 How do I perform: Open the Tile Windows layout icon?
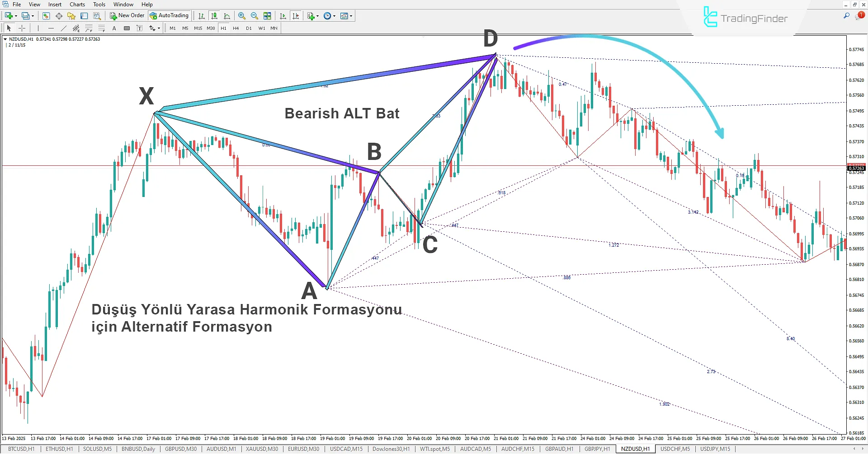tap(267, 16)
